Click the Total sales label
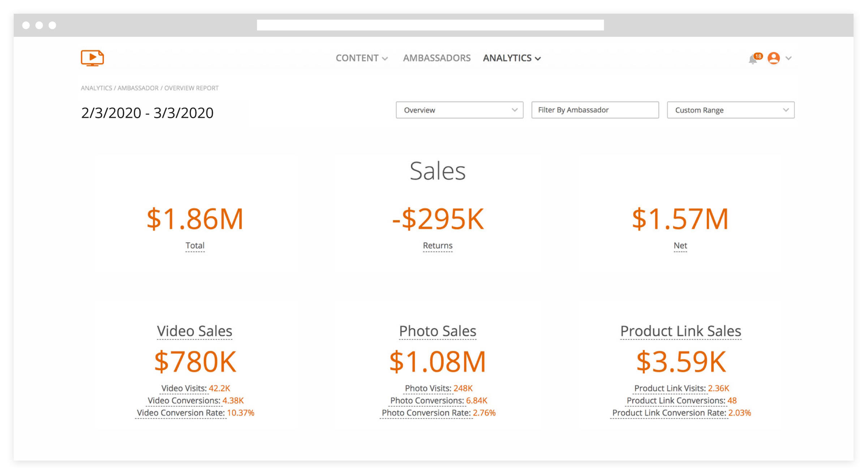The image size is (868, 475). tap(195, 246)
